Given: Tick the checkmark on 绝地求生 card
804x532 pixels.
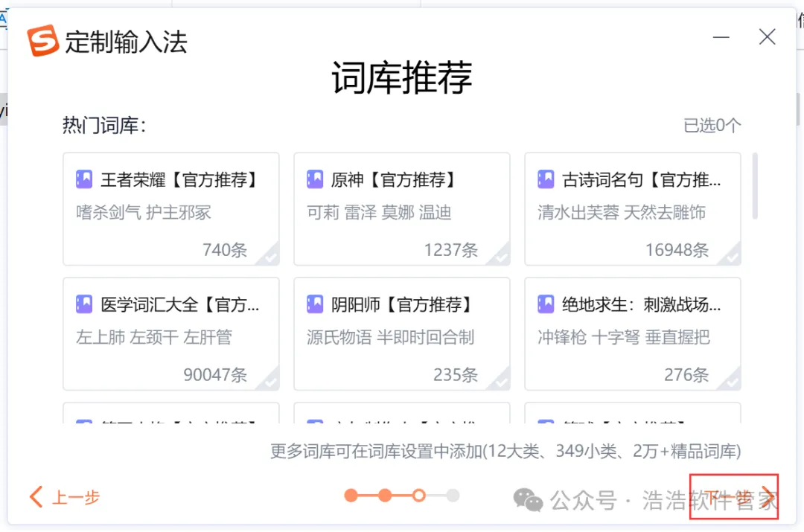Looking at the screenshot, I should coord(731,381).
